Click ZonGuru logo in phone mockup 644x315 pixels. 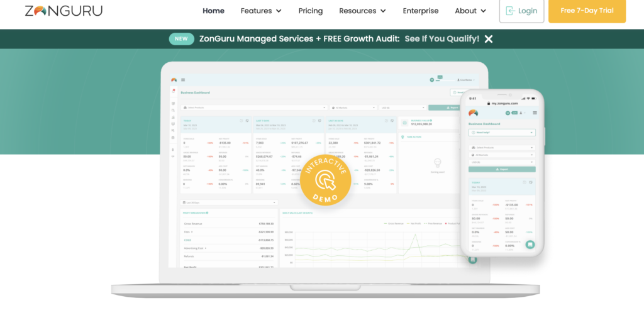point(473,113)
